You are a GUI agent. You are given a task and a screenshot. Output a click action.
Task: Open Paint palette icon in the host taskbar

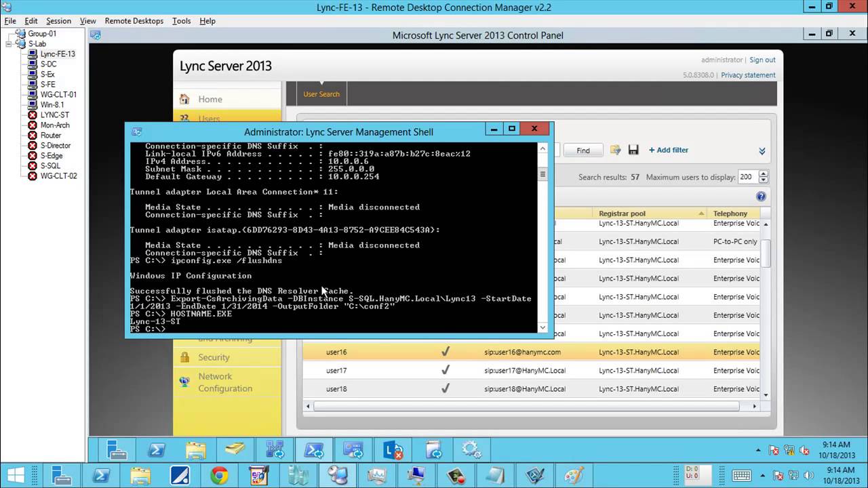coord(574,476)
